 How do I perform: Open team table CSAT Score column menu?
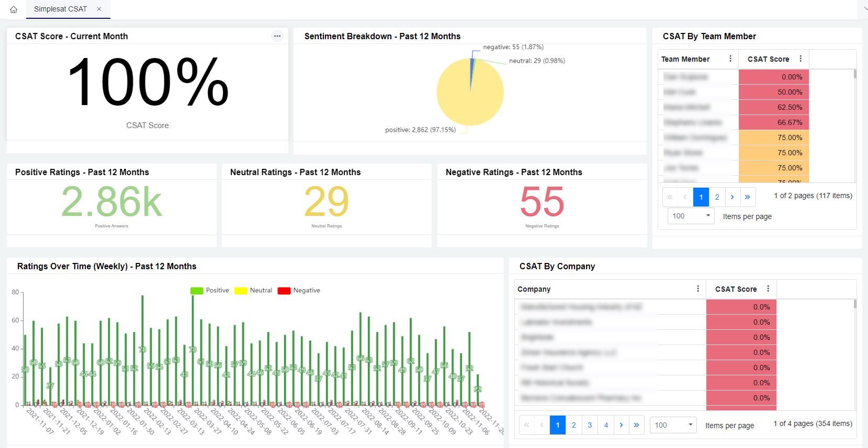pyautogui.click(x=801, y=59)
